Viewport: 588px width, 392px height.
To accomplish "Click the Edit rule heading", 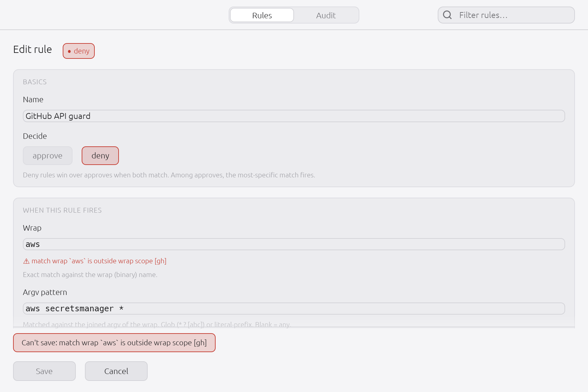I will (x=33, y=49).
